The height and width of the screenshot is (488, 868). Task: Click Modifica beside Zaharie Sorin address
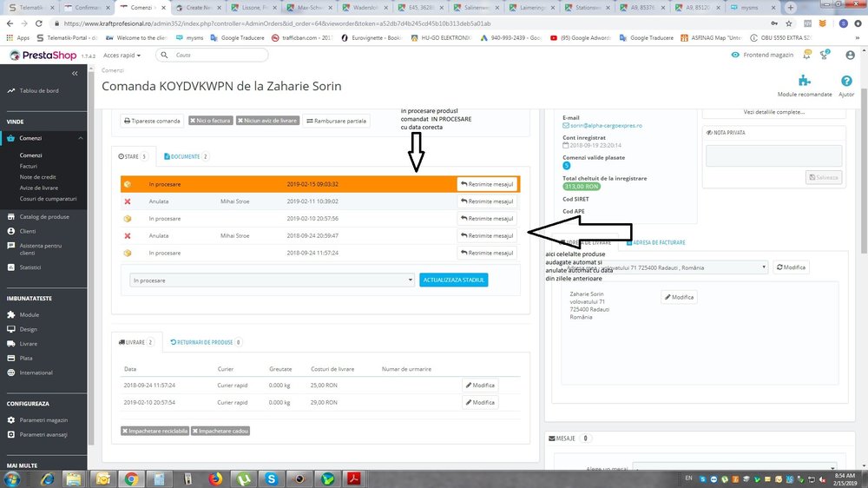coord(679,297)
